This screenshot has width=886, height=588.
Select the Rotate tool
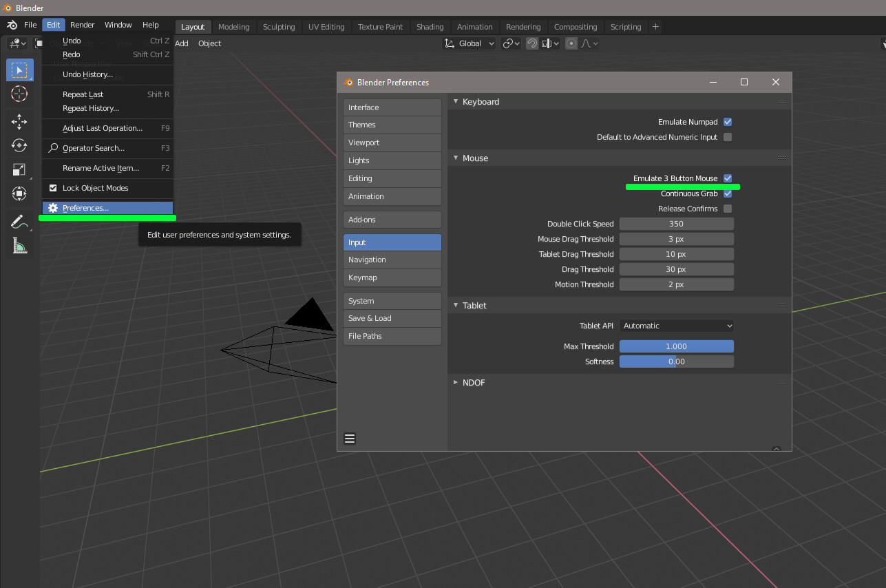point(19,145)
